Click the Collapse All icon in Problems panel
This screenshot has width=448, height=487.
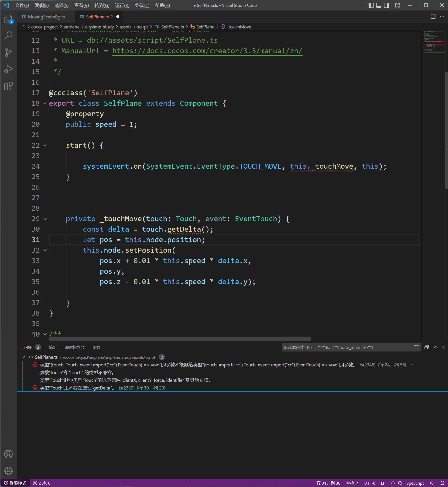tap(426, 347)
